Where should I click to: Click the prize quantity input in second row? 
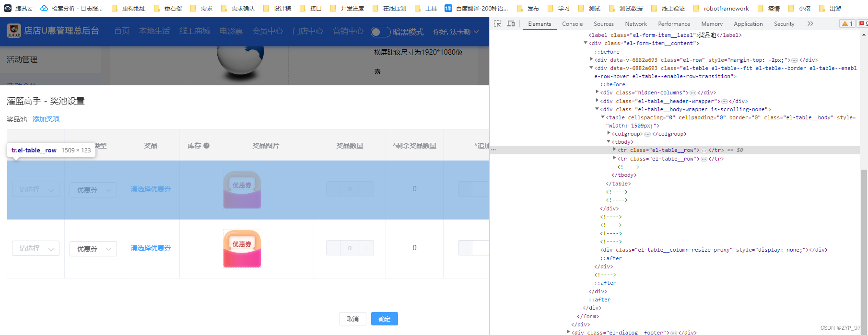pyautogui.click(x=350, y=248)
